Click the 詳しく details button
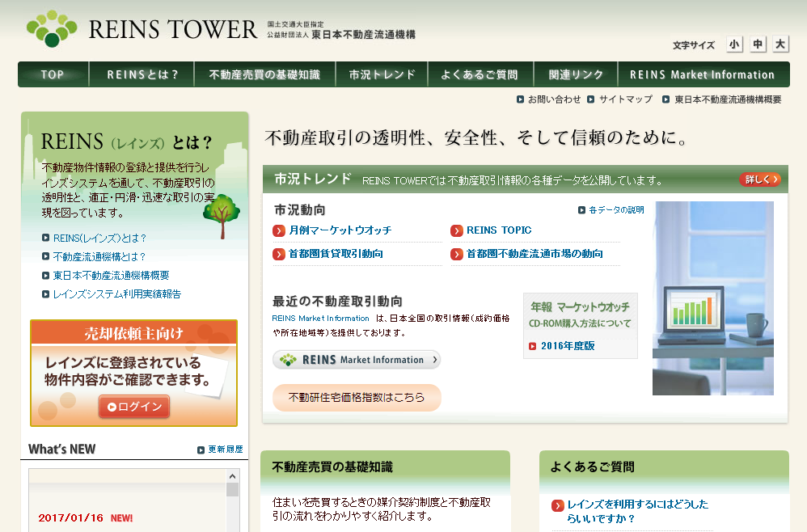Screen dimensions: 807x532 point(759,179)
